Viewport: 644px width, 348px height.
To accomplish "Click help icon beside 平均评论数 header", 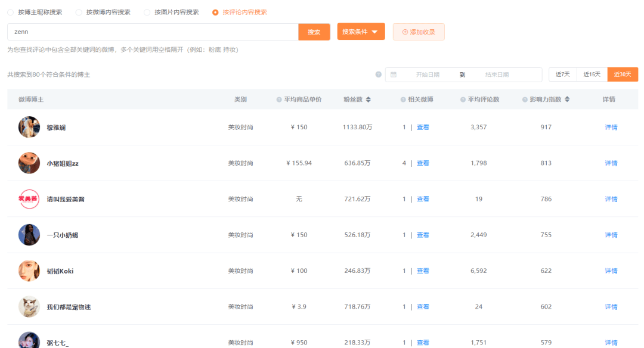I will point(463,100).
